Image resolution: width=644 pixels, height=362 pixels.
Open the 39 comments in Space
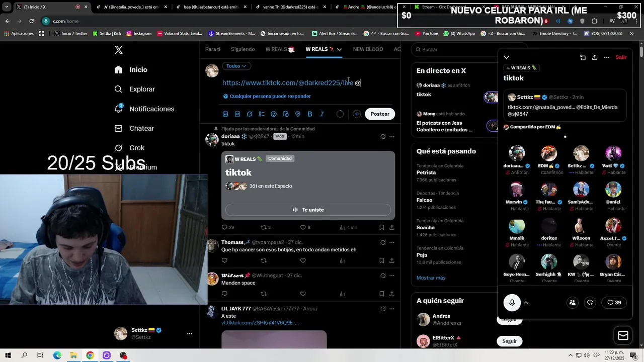coord(614,303)
